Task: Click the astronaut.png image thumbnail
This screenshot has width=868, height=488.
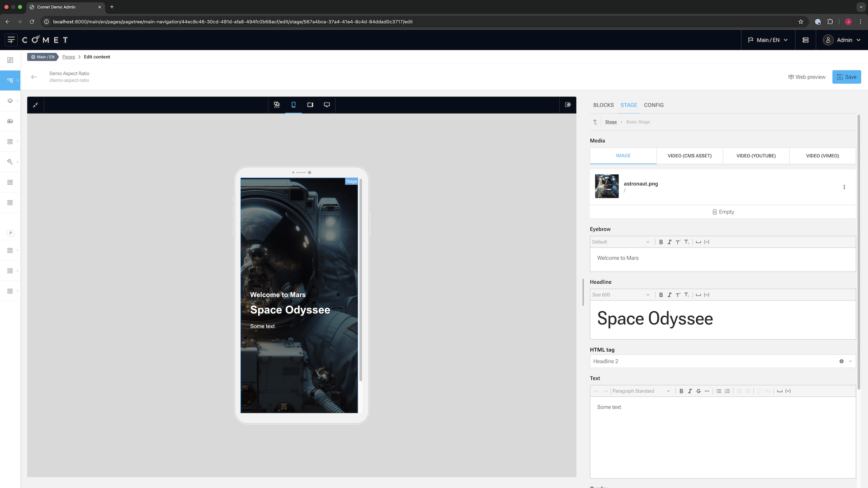Action: coord(607,186)
